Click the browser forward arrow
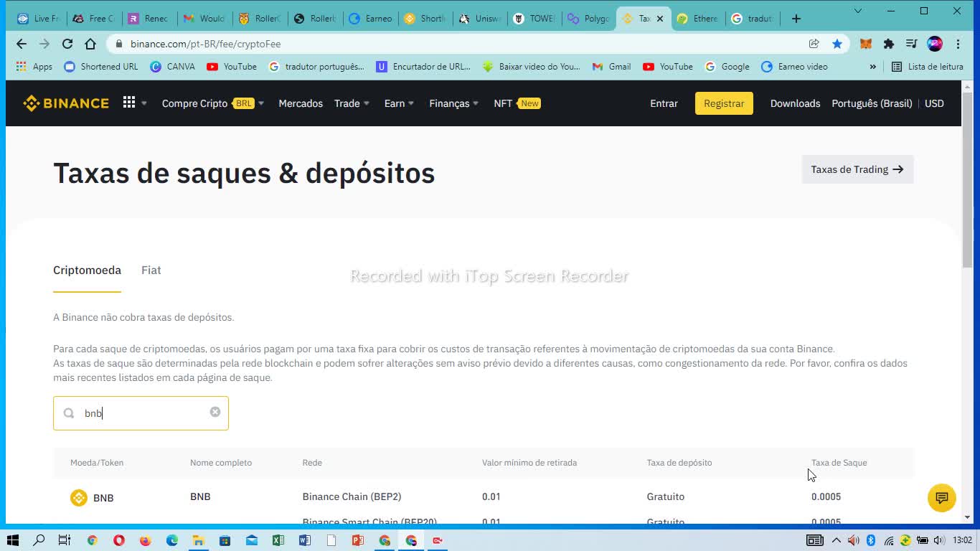 (44, 44)
